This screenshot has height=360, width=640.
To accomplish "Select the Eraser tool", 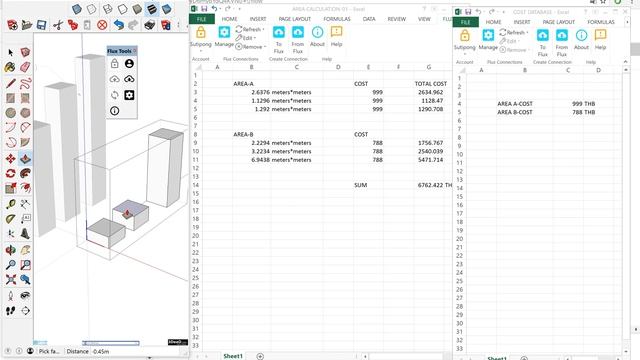I will (25, 67).
